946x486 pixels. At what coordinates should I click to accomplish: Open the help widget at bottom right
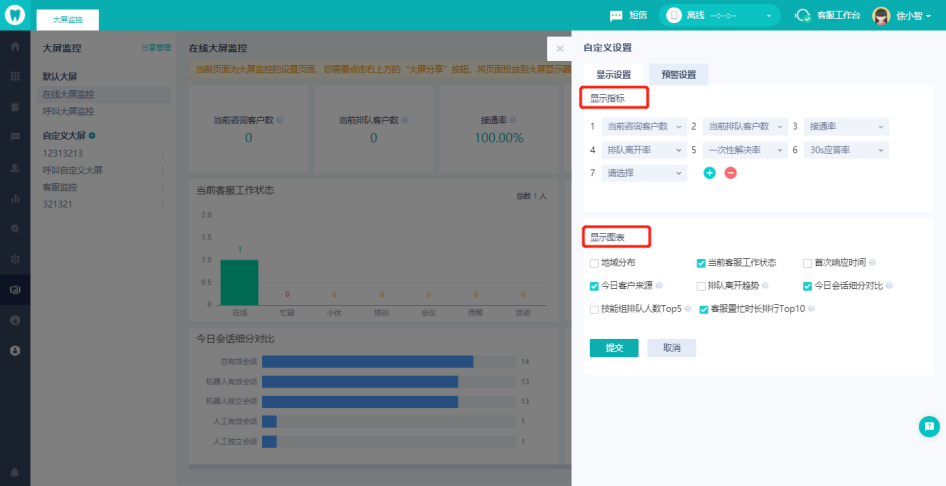(x=929, y=426)
